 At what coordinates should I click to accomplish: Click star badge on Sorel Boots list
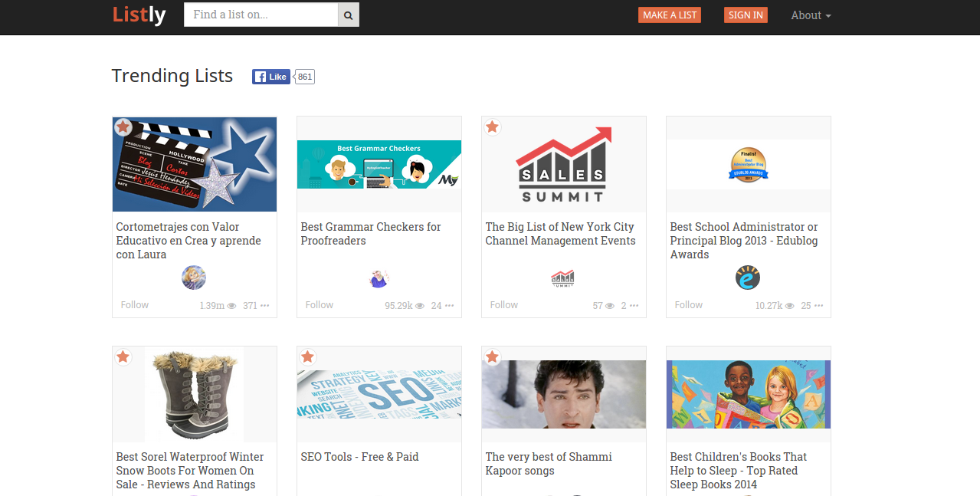pos(123,357)
